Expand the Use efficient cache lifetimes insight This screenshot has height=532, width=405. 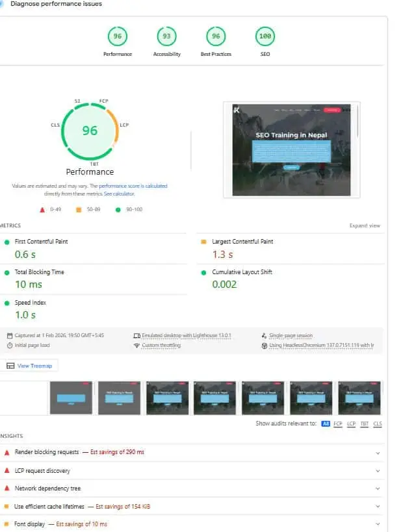point(192,507)
